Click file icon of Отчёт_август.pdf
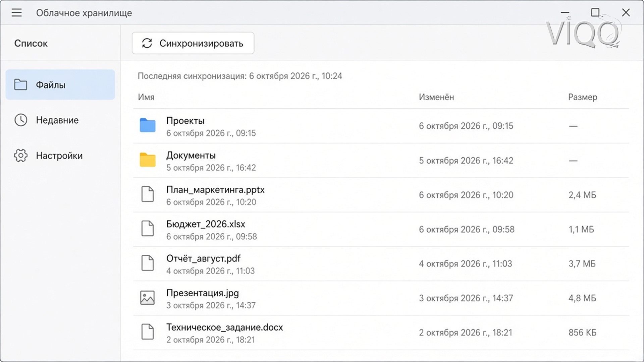 [x=148, y=263]
